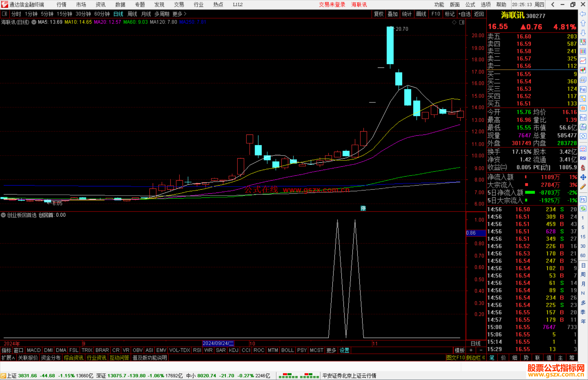Viewport: 588px width, 380px height.
Task: Toggle the 画线 drawing mode
Action: point(421,14)
